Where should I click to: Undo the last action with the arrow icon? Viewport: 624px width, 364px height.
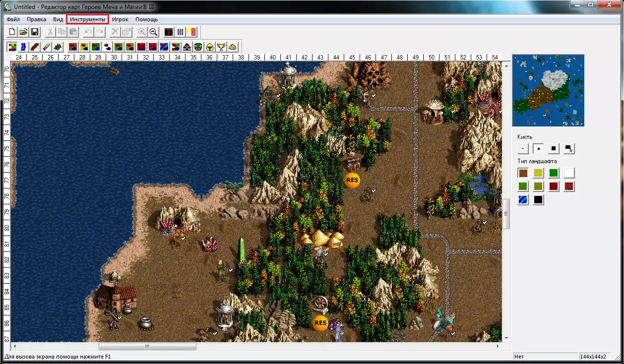click(x=88, y=32)
